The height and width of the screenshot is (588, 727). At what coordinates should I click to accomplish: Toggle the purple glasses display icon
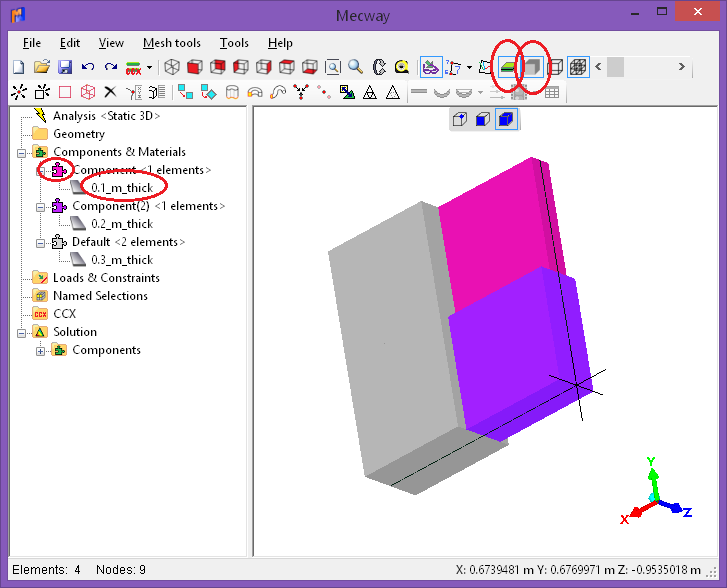pos(431,68)
